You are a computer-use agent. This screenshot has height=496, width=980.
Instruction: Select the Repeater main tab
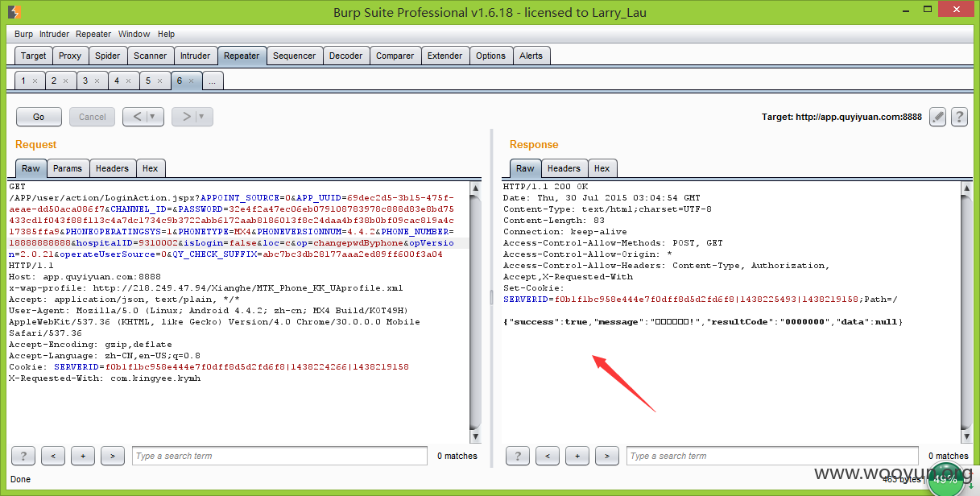242,56
